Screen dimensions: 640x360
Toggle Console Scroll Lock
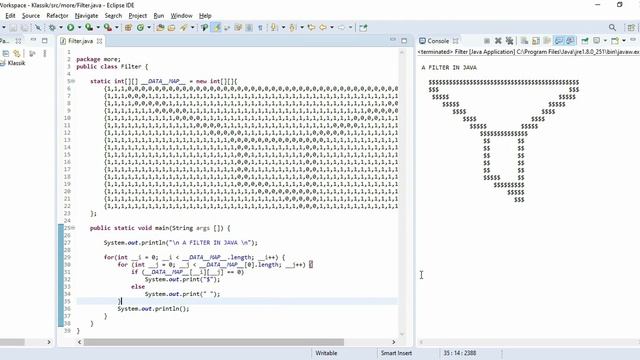(x=536, y=41)
